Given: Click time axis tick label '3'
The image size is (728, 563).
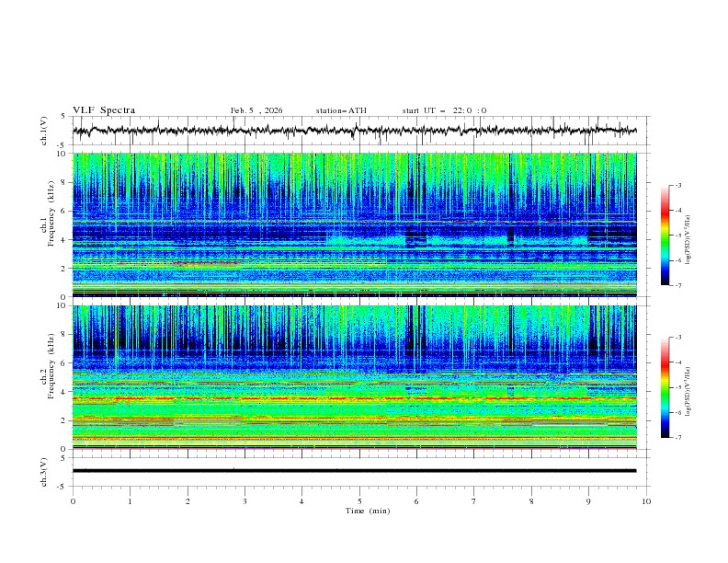Looking at the screenshot, I should (245, 501).
